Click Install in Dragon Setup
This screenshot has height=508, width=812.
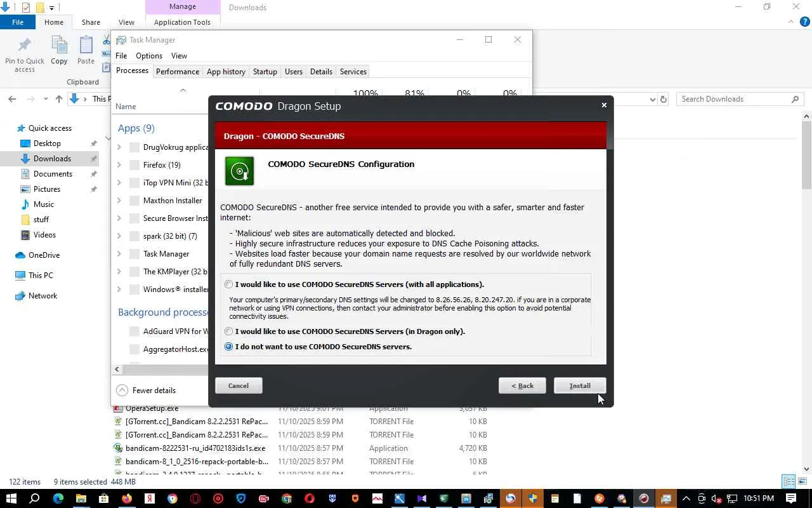pos(580,385)
